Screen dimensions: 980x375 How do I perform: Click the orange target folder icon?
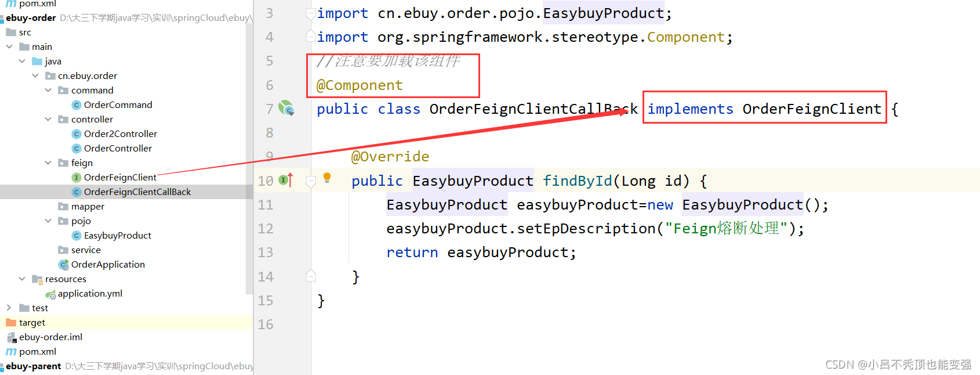[x=11, y=322]
